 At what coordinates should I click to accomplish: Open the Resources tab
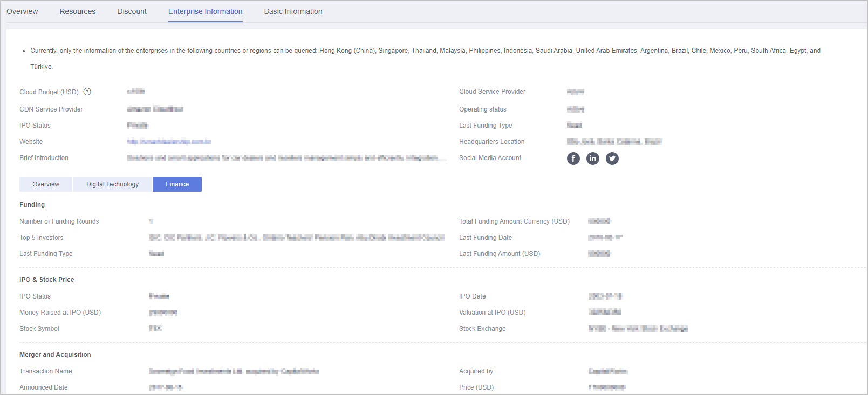click(78, 11)
